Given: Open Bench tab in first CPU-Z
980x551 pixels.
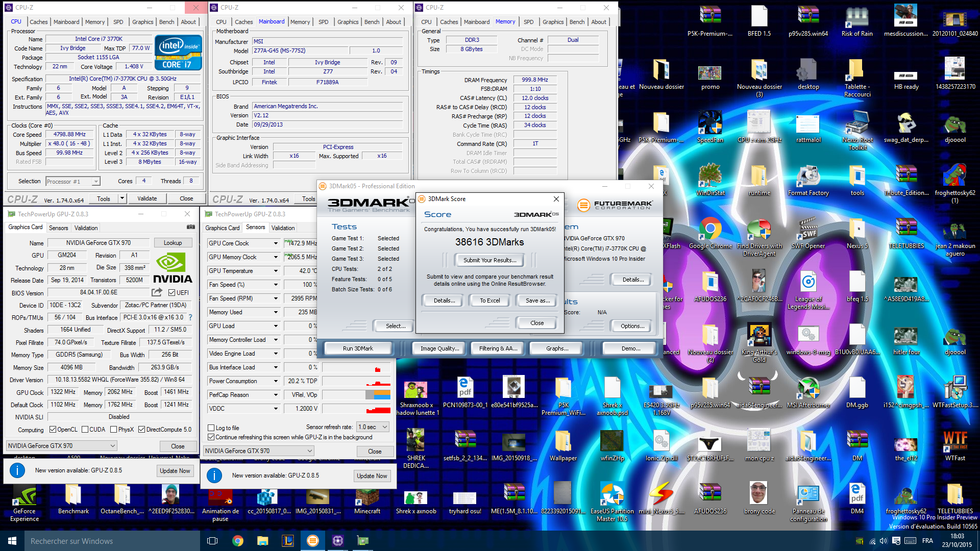Looking at the screenshot, I should tap(166, 22).
